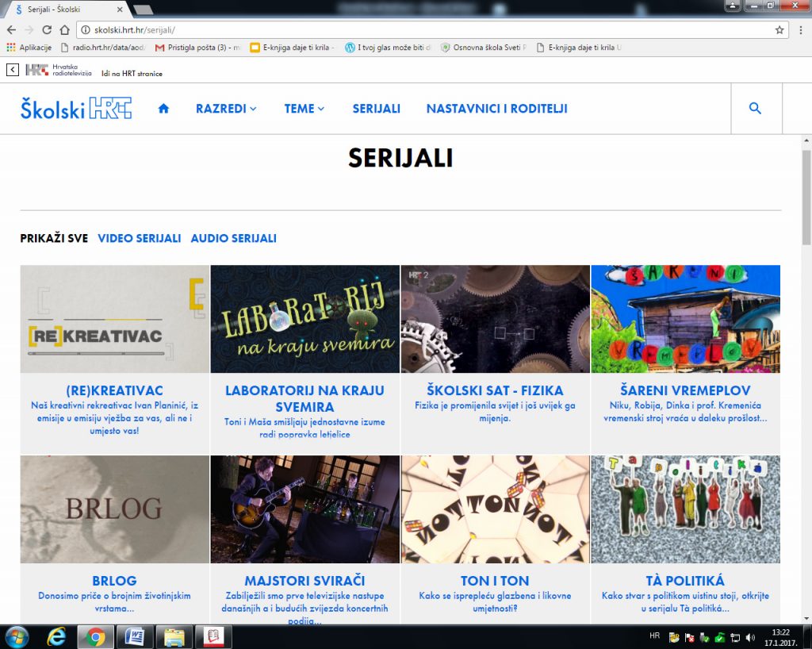Viewport: 812px width, 649px height.
Task: Click the browser back arrow
Action: [11, 30]
